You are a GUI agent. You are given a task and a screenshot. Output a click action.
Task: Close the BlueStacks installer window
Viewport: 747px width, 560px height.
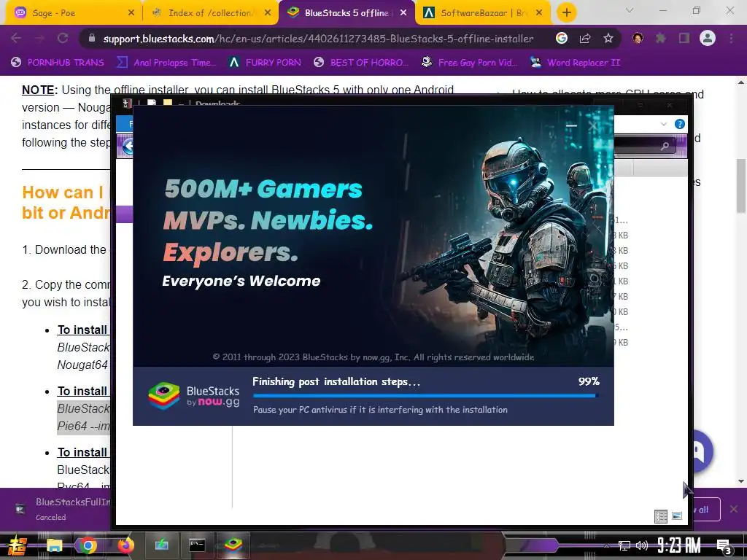click(x=592, y=125)
